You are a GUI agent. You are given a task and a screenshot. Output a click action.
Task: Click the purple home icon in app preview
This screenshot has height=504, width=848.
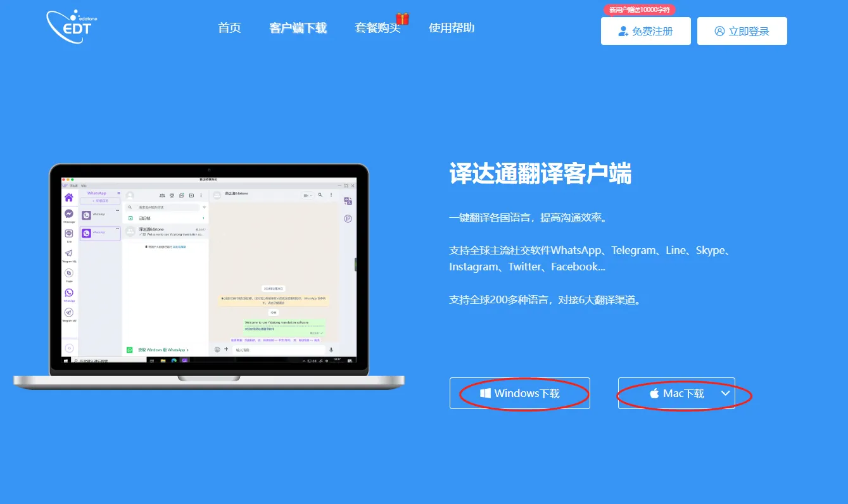click(69, 198)
